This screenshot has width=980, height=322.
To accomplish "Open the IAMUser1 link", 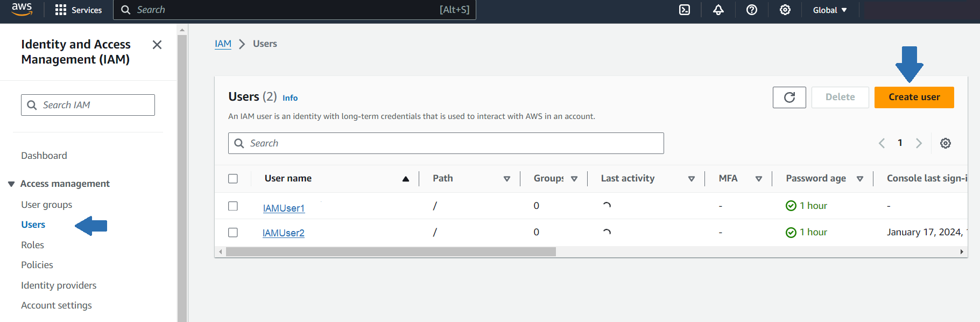I will pos(284,208).
